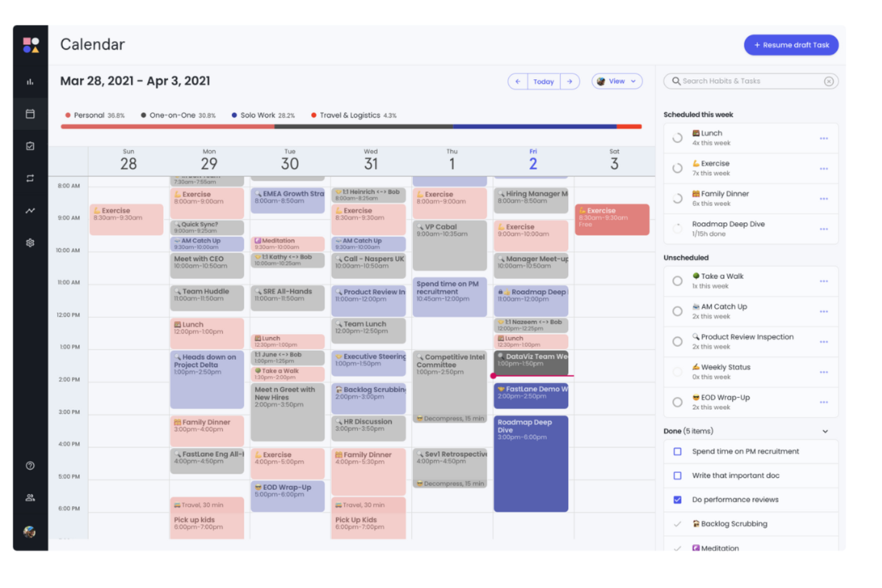The width and height of the screenshot is (882, 588).
Task: Open the tasks clipboard panel
Action: (30, 145)
